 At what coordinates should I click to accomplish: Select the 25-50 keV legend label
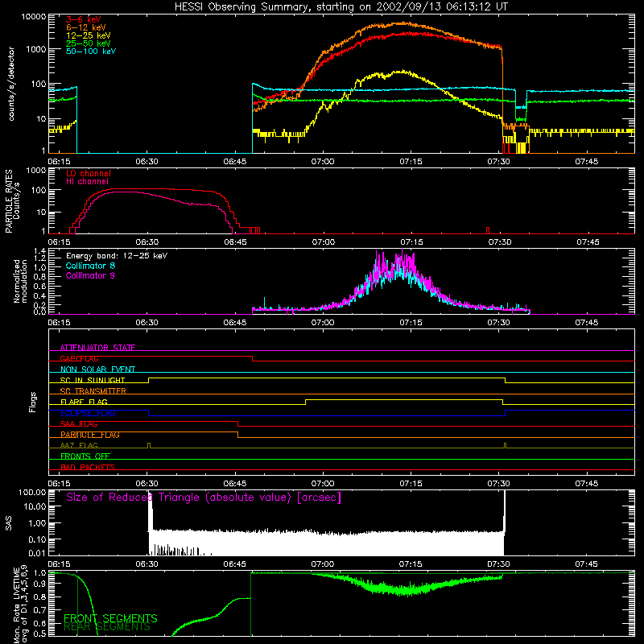(89, 43)
